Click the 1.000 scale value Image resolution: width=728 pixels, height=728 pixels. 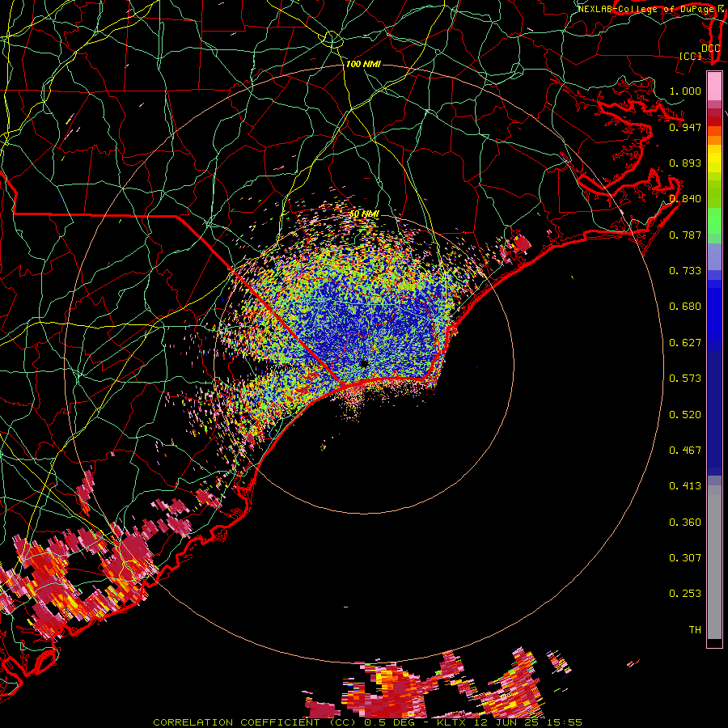pos(685,91)
